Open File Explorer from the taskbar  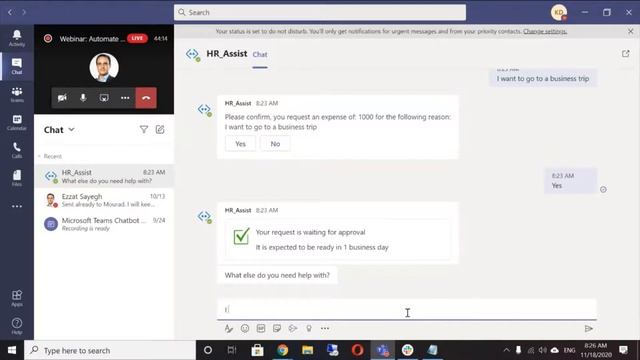[x=307, y=350]
